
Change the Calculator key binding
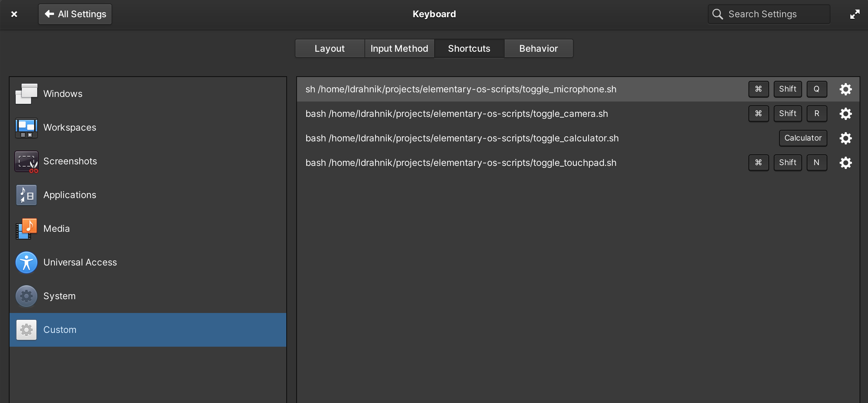[x=803, y=138]
